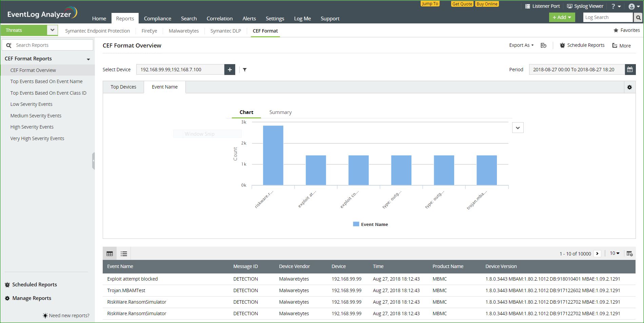
Task: Open the Correlation menu
Action: (220, 18)
